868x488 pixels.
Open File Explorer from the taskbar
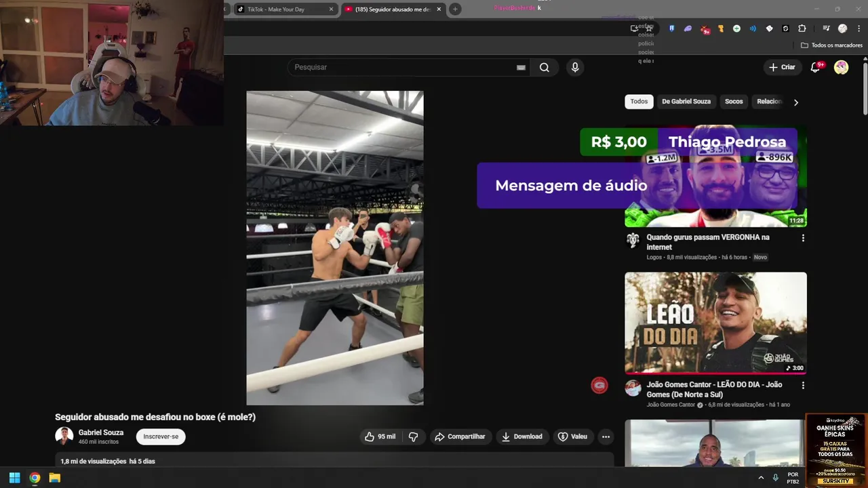55,478
